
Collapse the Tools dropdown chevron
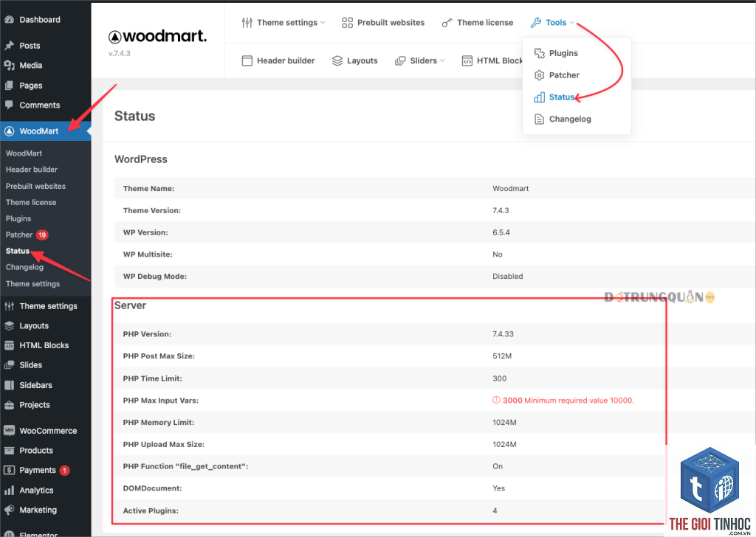coord(571,23)
